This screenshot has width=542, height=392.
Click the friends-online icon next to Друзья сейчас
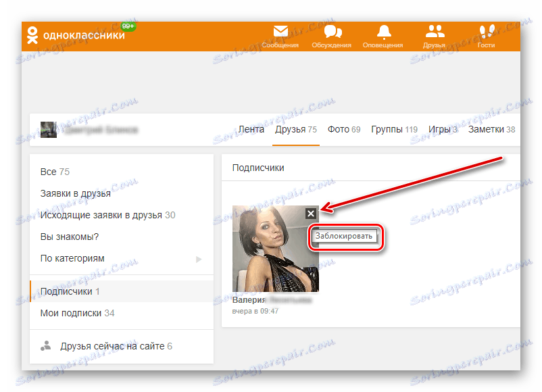pos(46,345)
